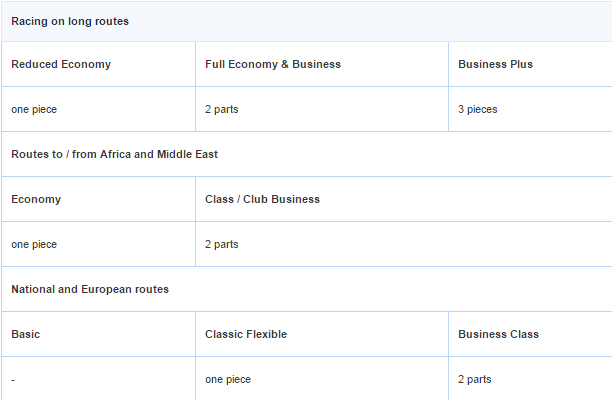612x400 pixels.
Task: Select the 'Reduced Economy' column header
Action: 61,64
